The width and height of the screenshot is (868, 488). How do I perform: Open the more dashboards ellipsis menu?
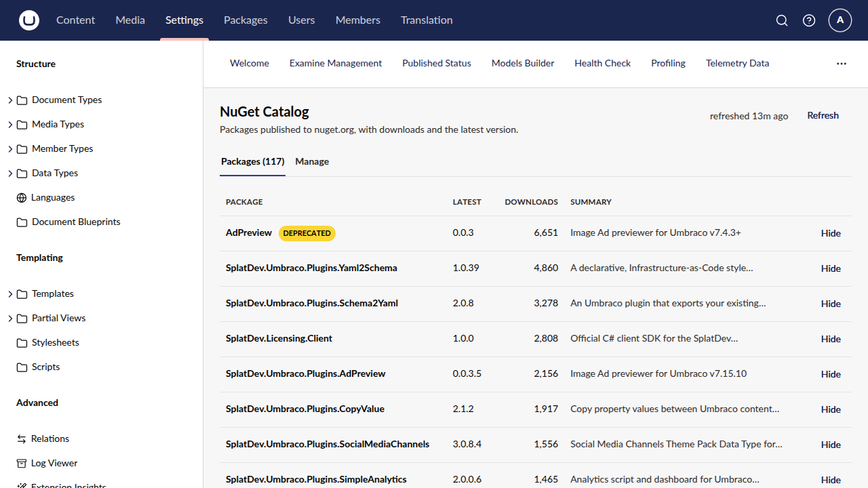842,64
